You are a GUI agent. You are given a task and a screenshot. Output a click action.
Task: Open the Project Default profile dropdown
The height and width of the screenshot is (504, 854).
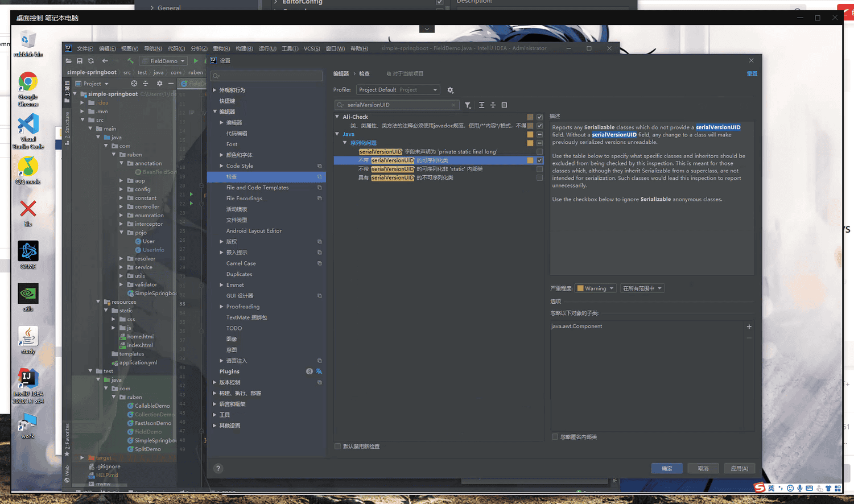point(398,90)
